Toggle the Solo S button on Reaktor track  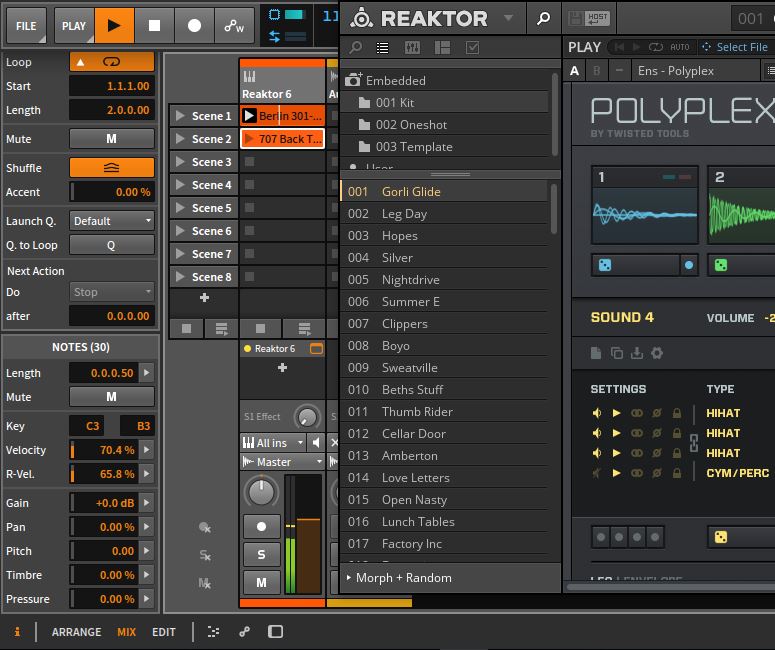(x=261, y=555)
